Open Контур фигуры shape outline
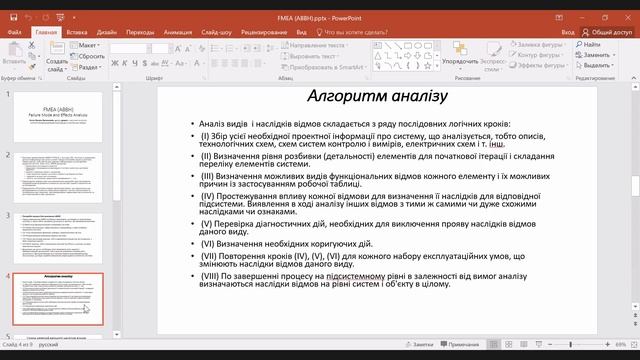 click(537, 55)
